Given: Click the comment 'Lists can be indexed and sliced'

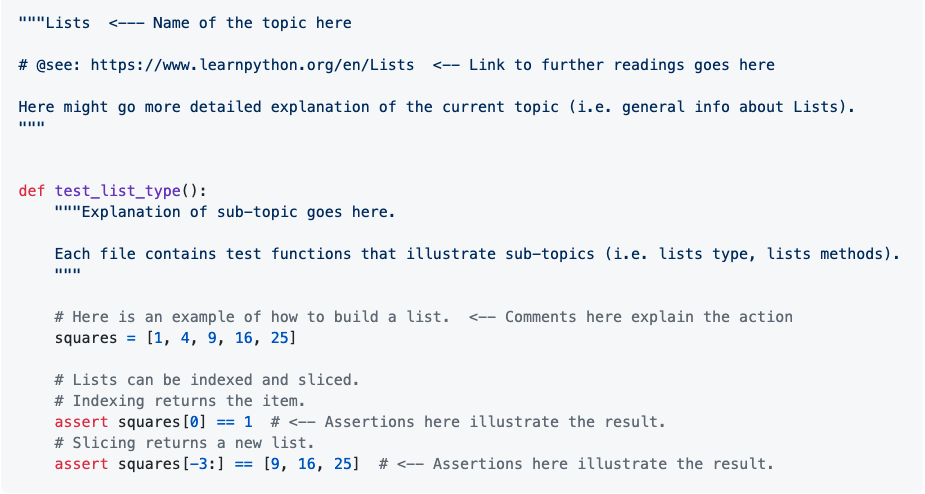Looking at the screenshot, I should [207, 380].
